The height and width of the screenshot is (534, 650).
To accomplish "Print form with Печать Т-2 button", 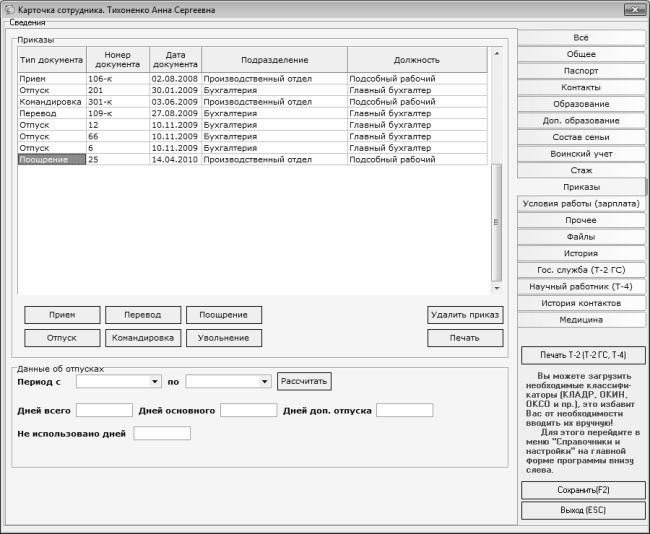I will (583, 356).
